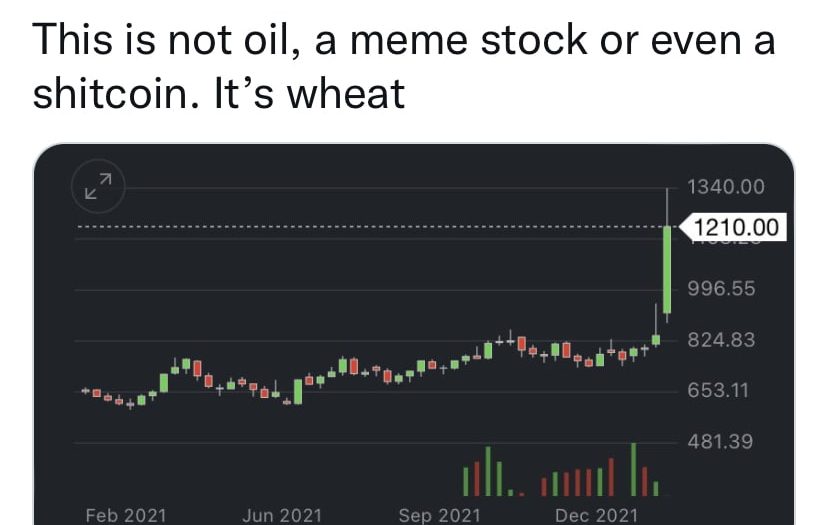This screenshot has width=828, height=525.
Task: Click the tallest green volume bar near Dec 2021
Action: 634,469
